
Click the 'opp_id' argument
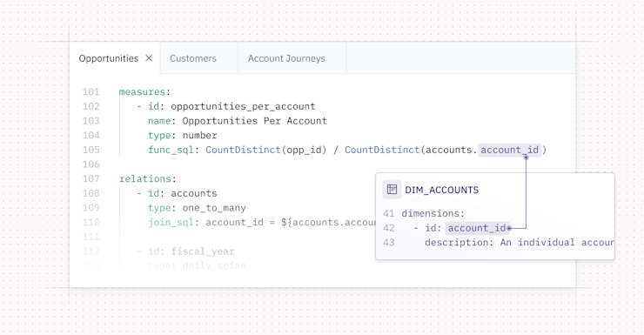[304, 150]
